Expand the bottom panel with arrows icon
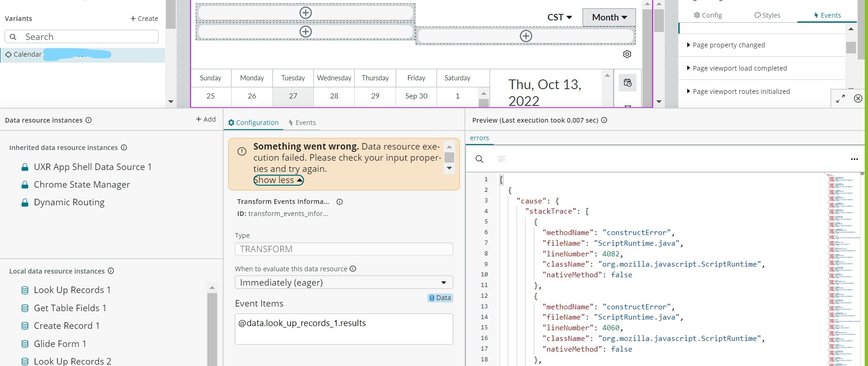Image resolution: width=868 pixels, height=366 pixels. click(841, 98)
